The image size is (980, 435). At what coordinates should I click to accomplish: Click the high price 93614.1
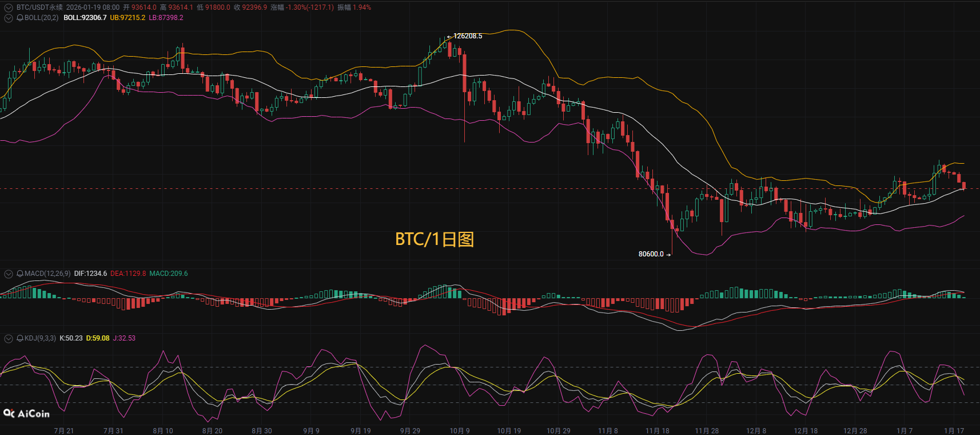click(181, 7)
